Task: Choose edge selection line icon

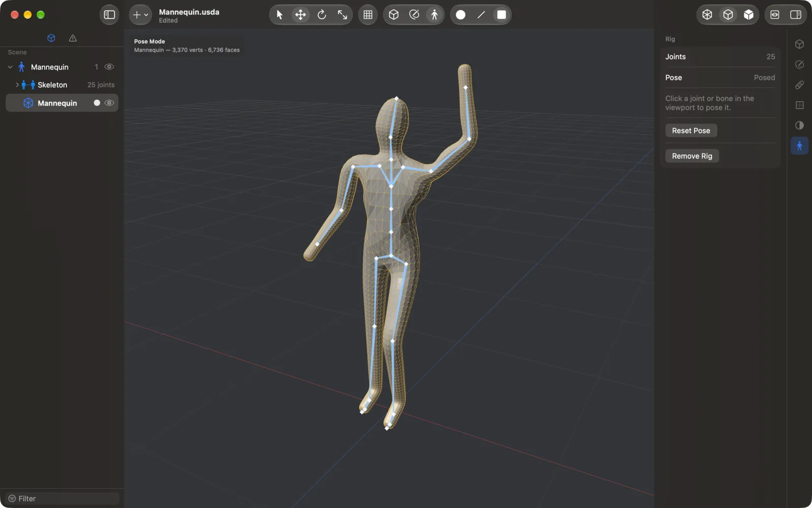Action: click(x=481, y=15)
